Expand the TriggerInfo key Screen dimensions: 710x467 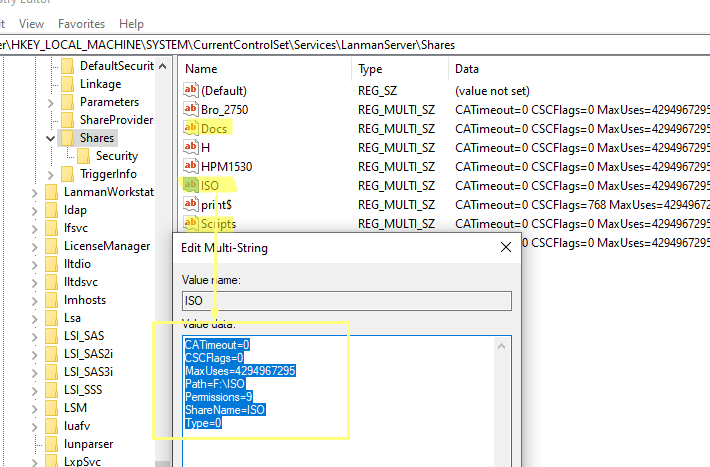point(50,174)
